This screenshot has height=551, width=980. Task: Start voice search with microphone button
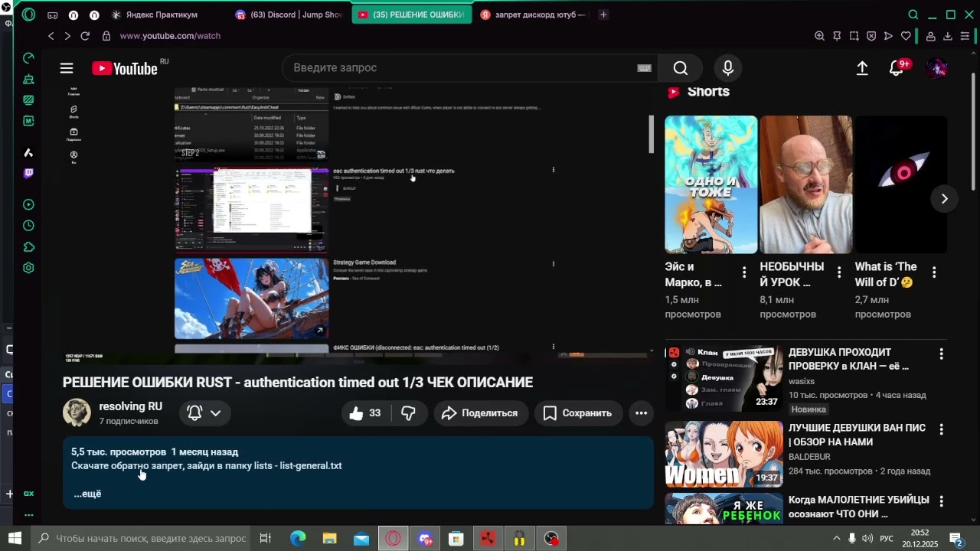click(728, 68)
